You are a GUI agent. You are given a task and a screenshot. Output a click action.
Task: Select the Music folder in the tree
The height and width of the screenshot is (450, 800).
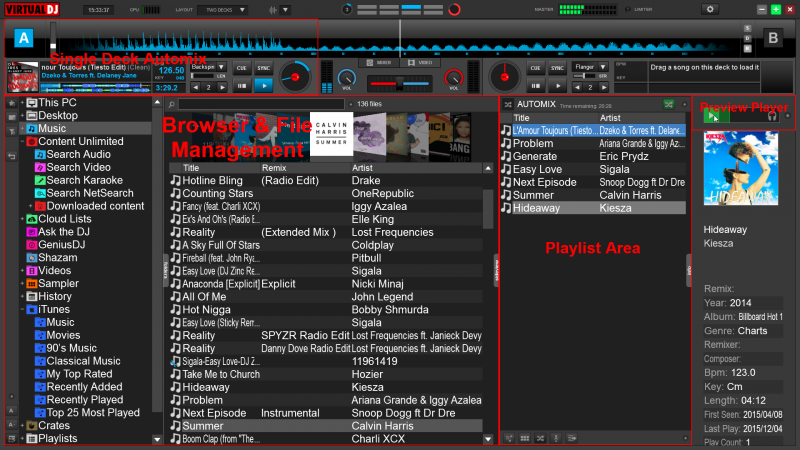[52, 128]
